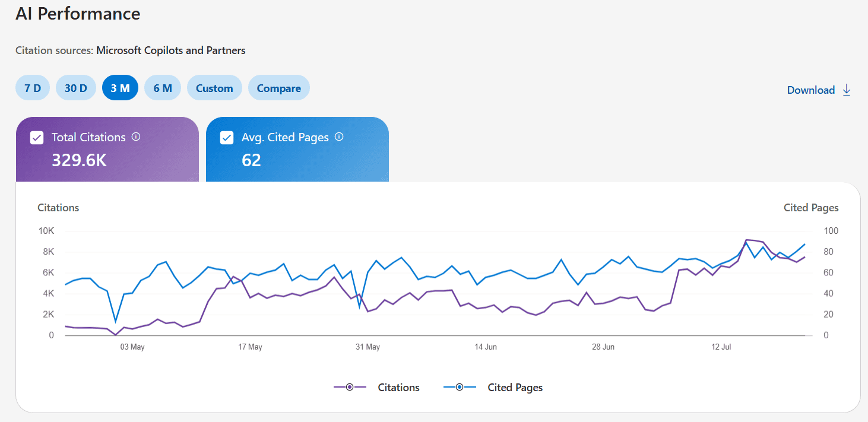Click the blue Cited Pages legend marker
This screenshot has width=868, height=422.
pos(460,388)
